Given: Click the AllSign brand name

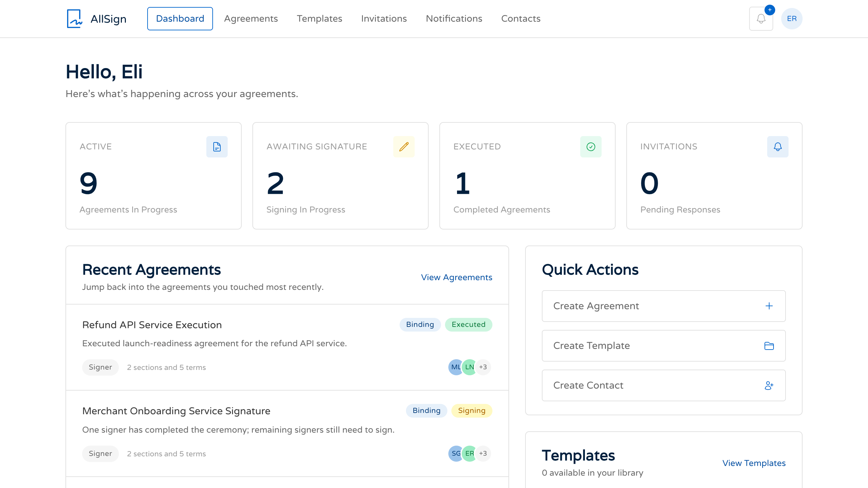Looking at the screenshot, I should [x=108, y=19].
